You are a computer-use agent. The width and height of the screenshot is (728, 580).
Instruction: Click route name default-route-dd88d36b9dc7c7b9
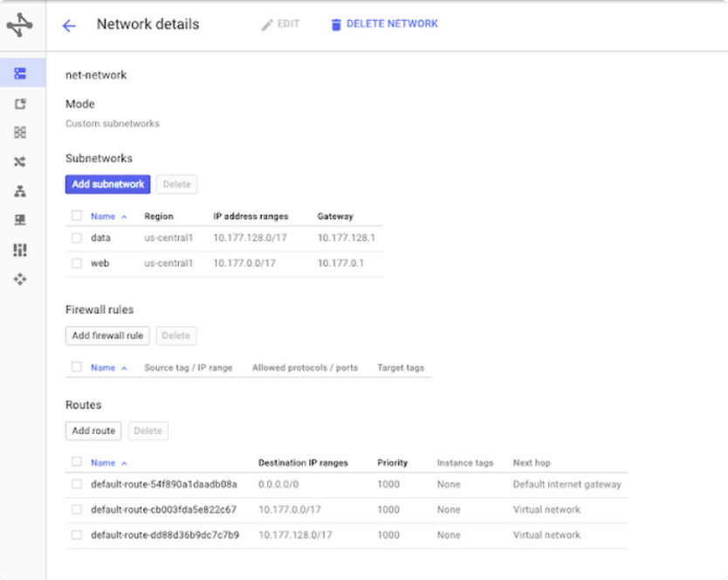pyautogui.click(x=165, y=535)
